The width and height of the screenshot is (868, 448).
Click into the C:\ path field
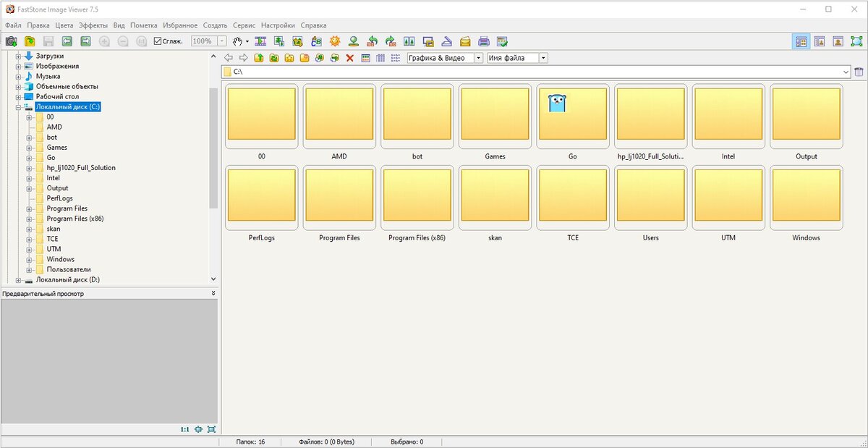point(535,72)
